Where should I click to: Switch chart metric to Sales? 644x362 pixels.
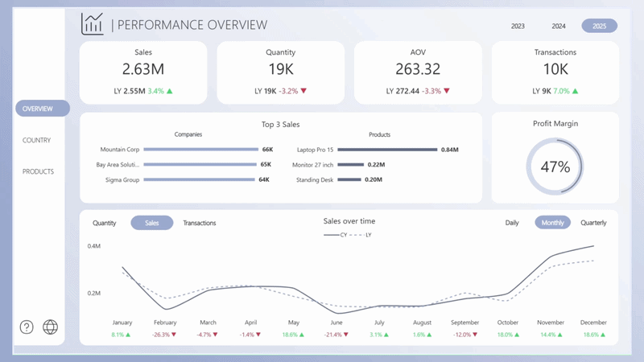(152, 223)
